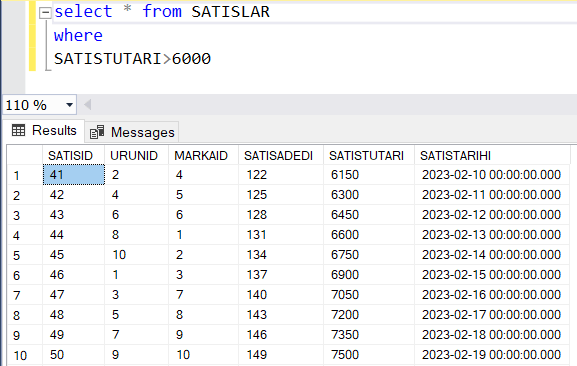Click SATISADEDI value 137
The image size is (577, 366).
[281, 274]
